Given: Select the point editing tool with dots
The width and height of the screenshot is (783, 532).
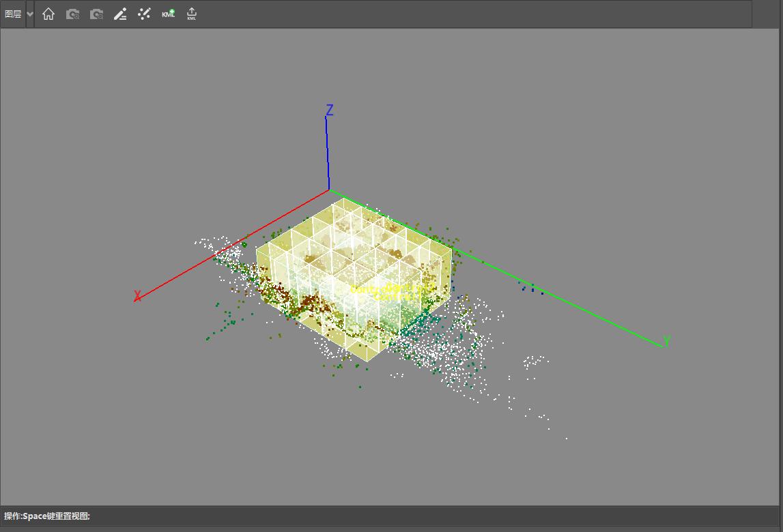Looking at the screenshot, I should (144, 14).
